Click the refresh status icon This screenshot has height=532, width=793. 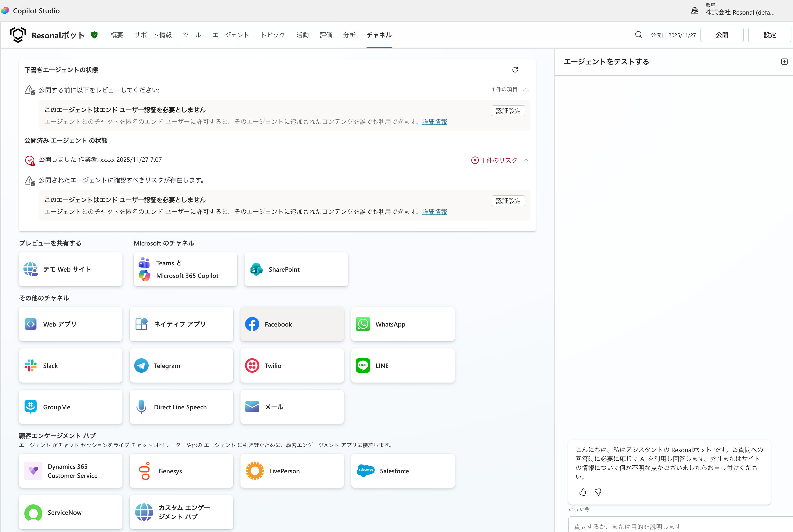[515, 70]
